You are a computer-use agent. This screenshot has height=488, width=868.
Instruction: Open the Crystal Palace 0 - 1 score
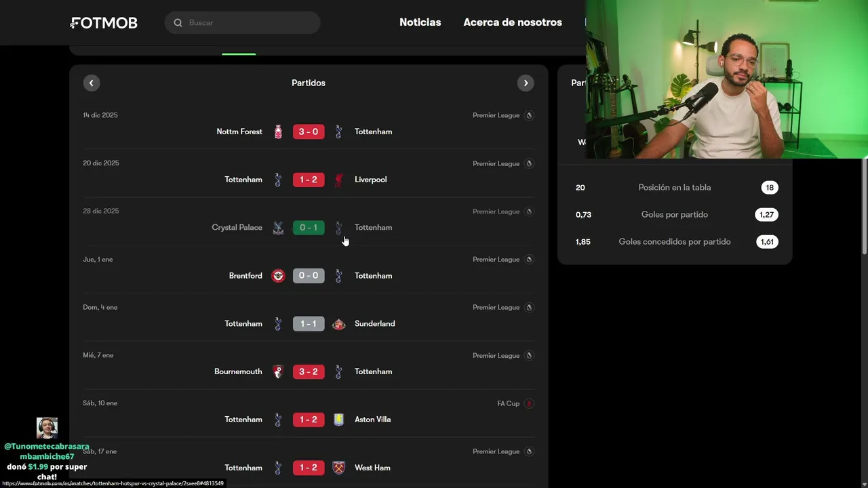[x=309, y=228]
